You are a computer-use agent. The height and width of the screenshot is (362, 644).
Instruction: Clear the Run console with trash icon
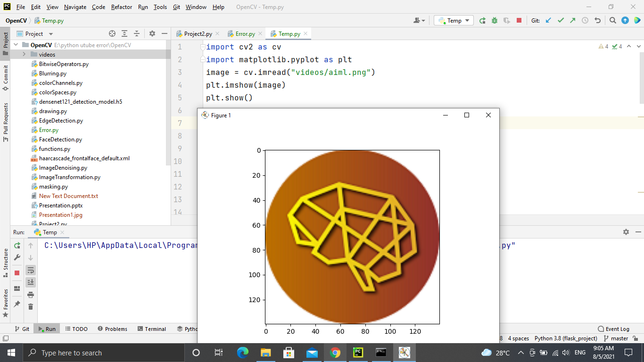pyautogui.click(x=31, y=306)
